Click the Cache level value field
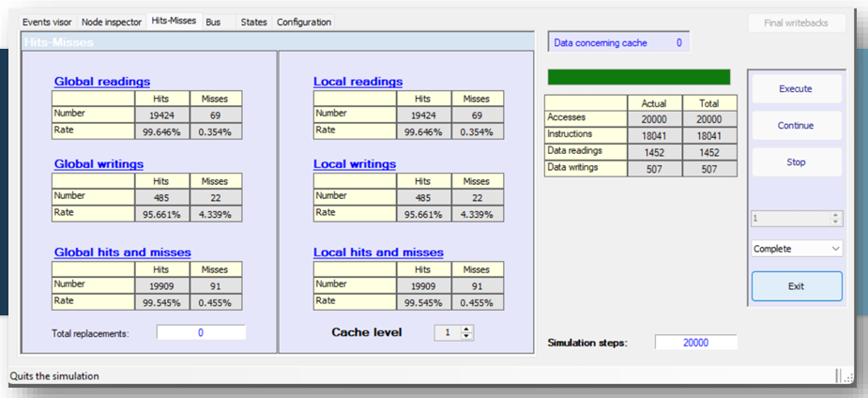868x398 pixels. 448,332
